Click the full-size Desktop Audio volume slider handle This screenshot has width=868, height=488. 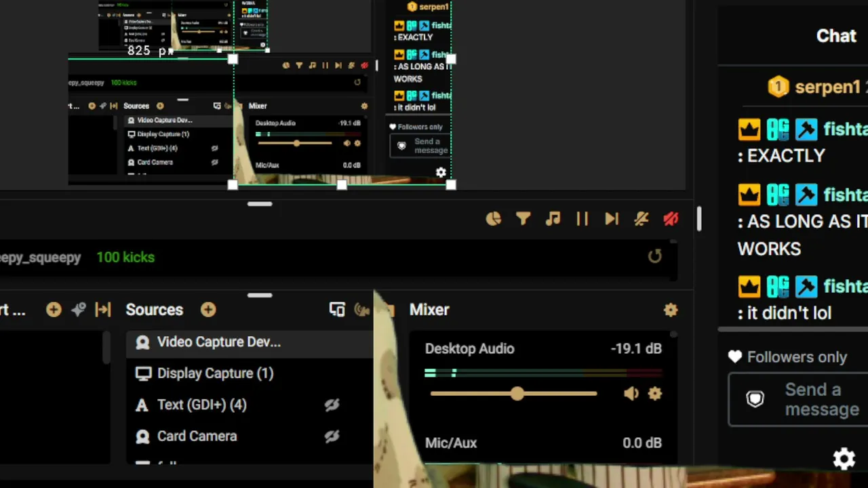pyautogui.click(x=517, y=393)
